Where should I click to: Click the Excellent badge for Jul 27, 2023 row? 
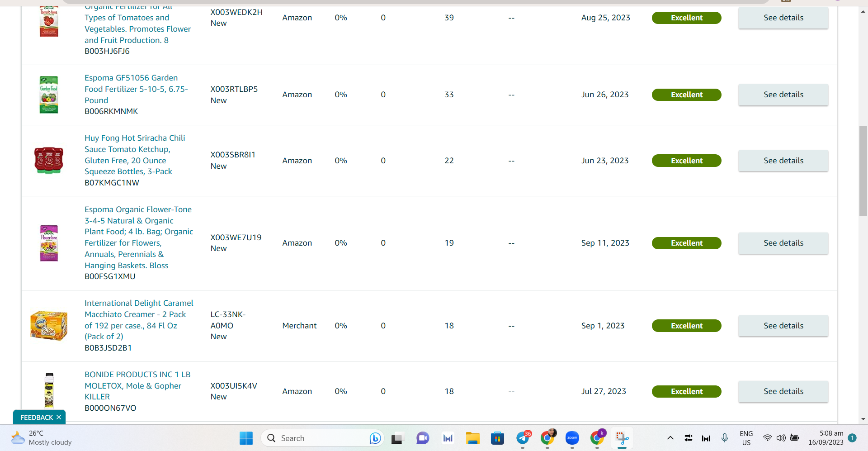(x=686, y=391)
